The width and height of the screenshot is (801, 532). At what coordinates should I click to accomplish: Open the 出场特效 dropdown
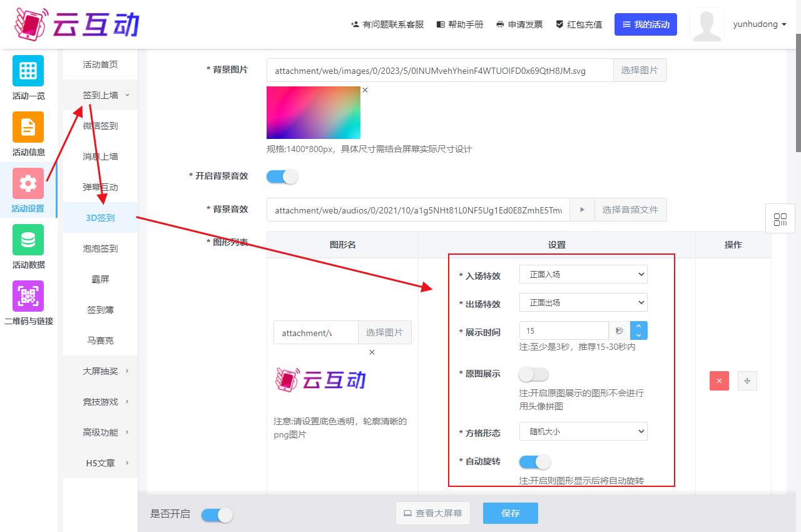tap(583, 302)
